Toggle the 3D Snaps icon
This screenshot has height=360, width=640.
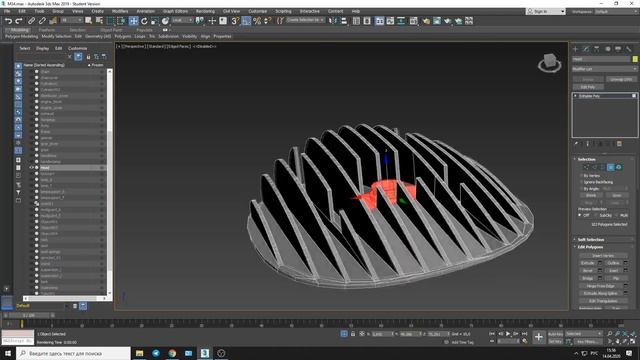pos(235,21)
